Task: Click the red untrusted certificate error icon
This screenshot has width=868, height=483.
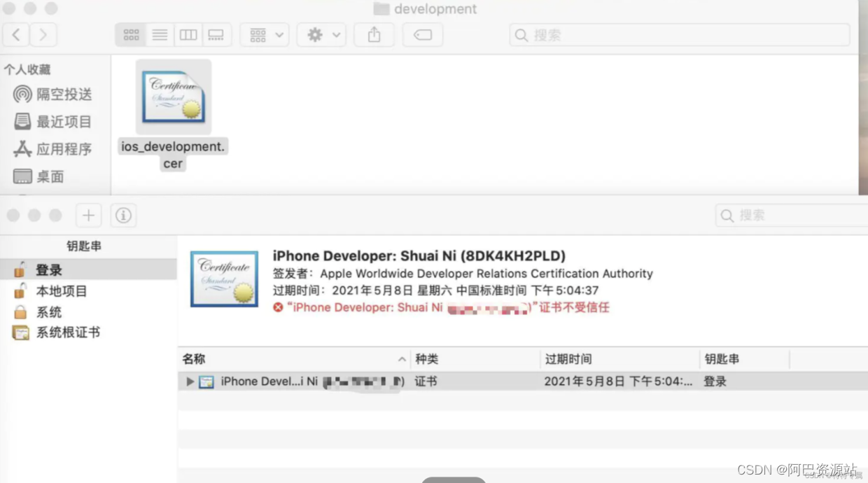Action: coord(278,307)
